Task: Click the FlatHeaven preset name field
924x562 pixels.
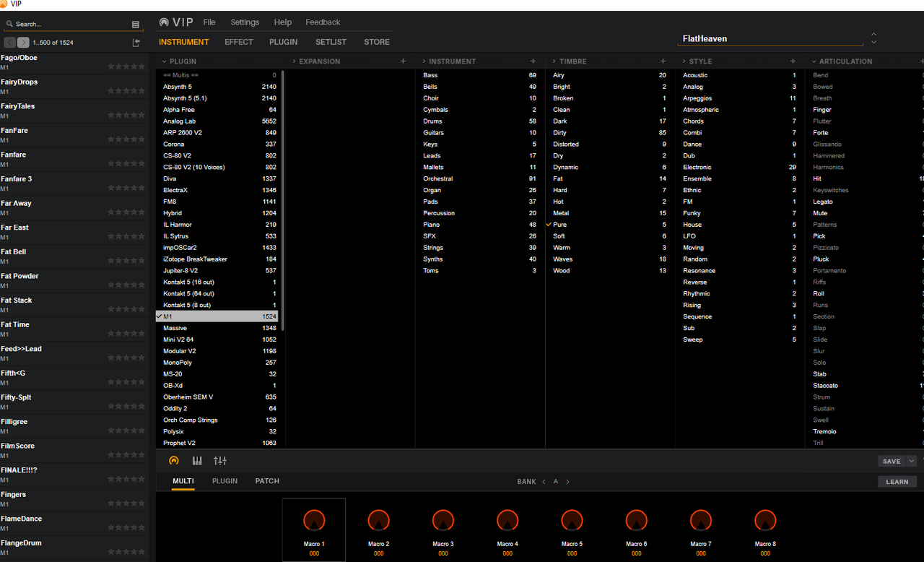Action: [772, 39]
